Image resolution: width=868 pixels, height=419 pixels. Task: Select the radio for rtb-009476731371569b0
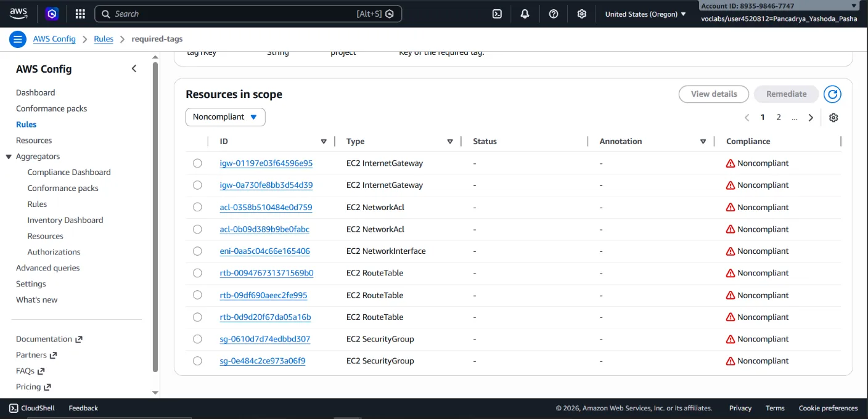tap(197, 273)
